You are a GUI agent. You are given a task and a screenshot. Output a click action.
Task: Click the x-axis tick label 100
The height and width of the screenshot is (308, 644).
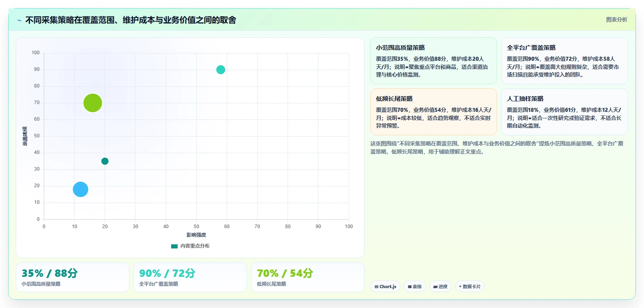[349, 227]
